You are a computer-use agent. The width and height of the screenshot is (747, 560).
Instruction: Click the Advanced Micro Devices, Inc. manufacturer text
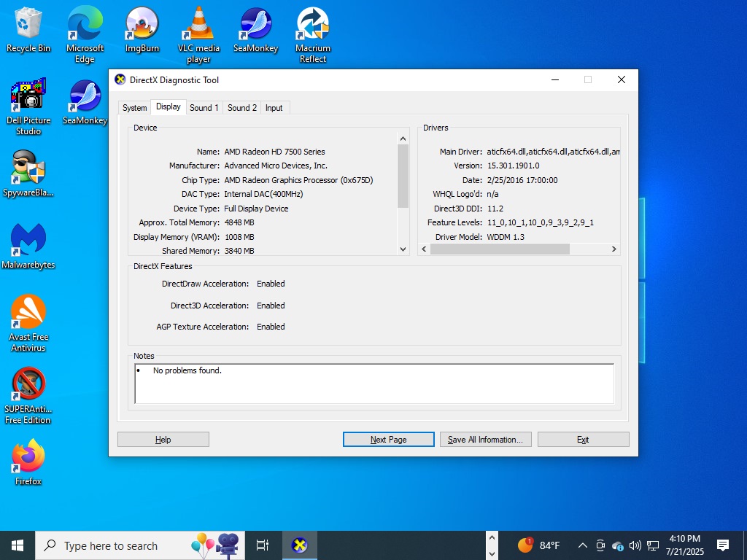[276, 166]
